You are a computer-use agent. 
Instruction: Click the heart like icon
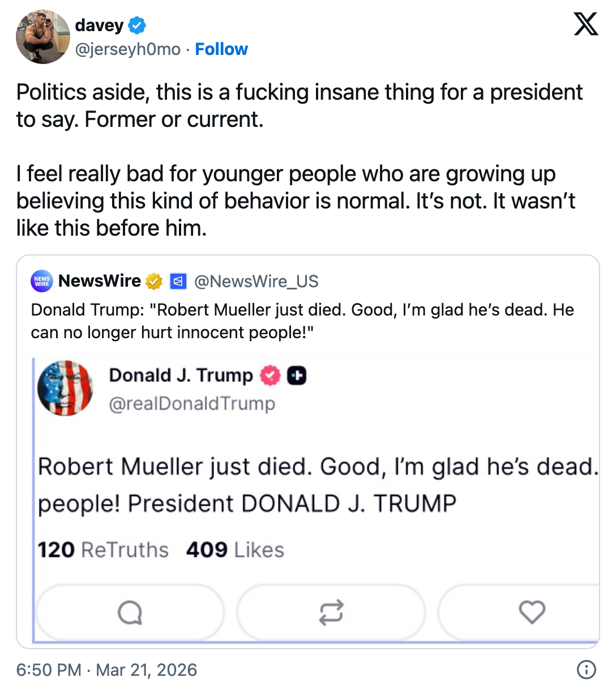[x=532, y=612]
